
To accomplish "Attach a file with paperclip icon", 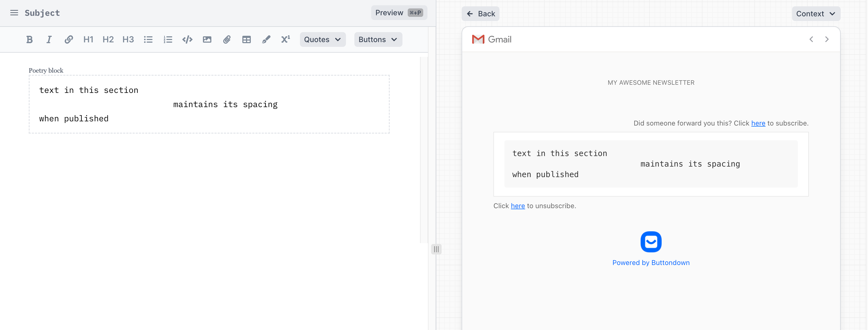I will coord(227,39).
